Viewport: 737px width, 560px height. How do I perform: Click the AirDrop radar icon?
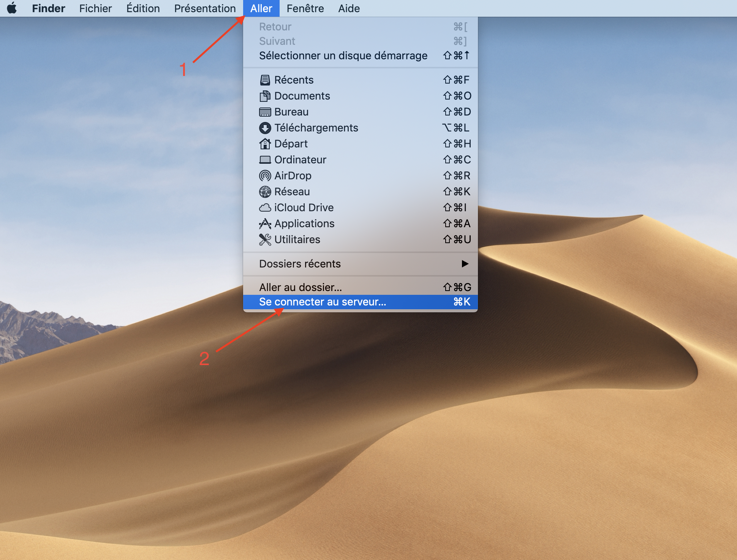click(265, 176)
